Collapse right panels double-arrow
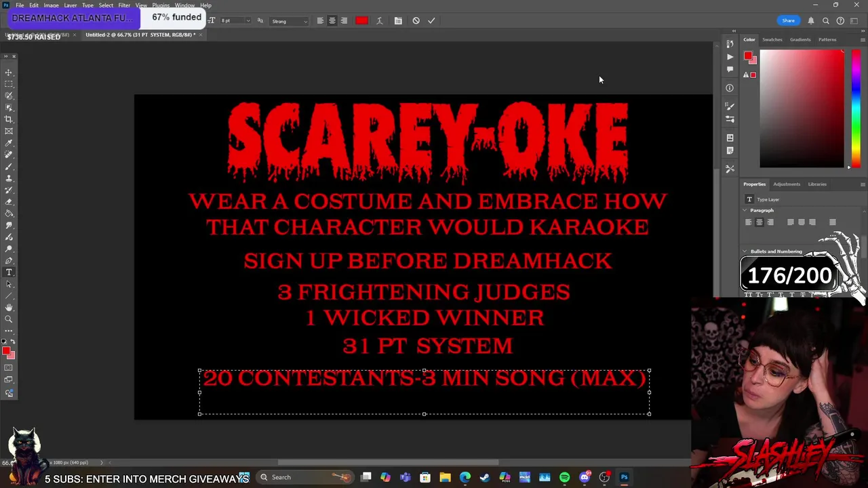Image resolution: width=868 pixels, height=488 pixels. pos(862,31)
